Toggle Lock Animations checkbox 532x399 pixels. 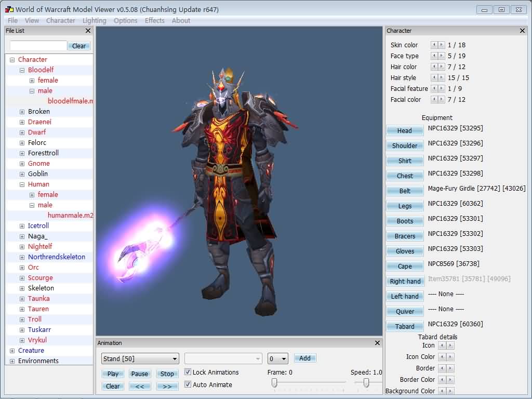(188, 372)
